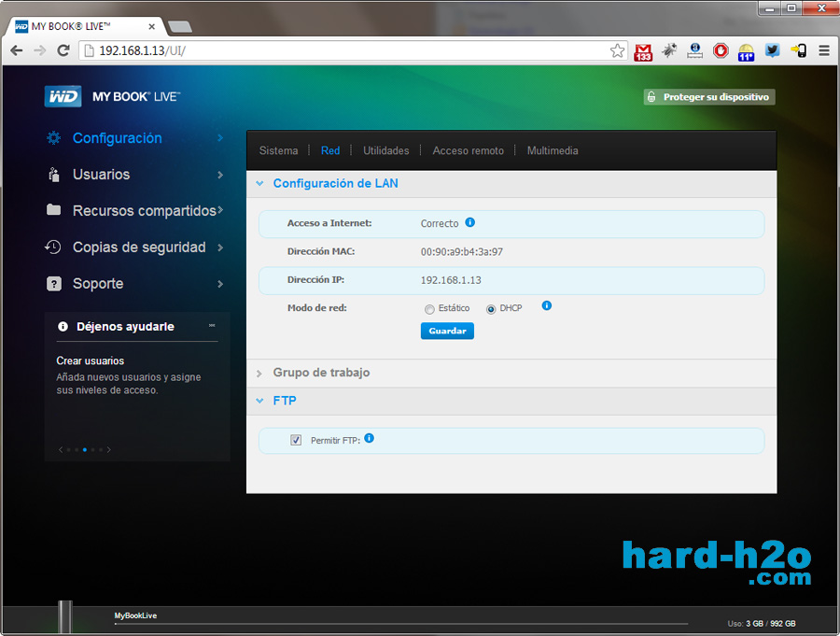The image size is (840, 636).
Task: Click the info icon next to Permitir FTP
Action: 369,438
